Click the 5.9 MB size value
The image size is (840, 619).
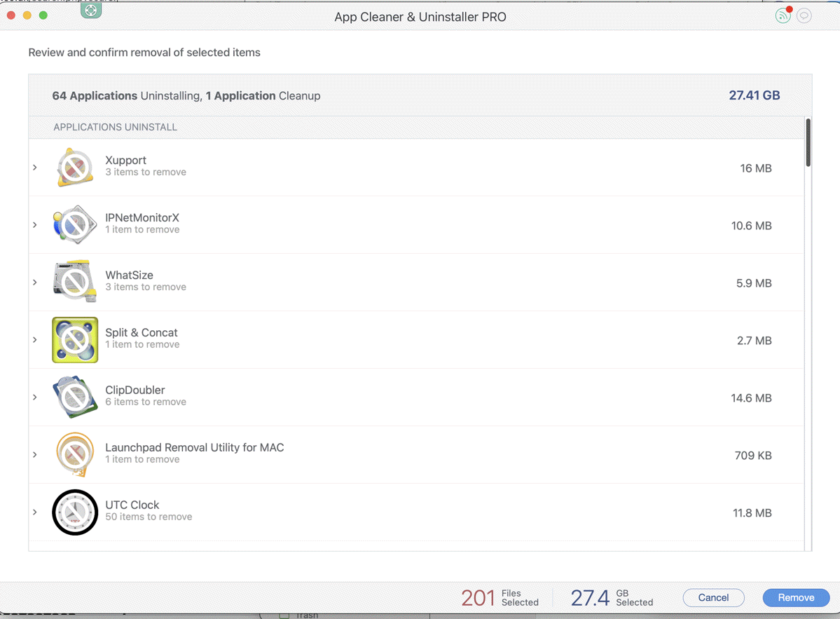pyautogui.click(x=754, y=283)
